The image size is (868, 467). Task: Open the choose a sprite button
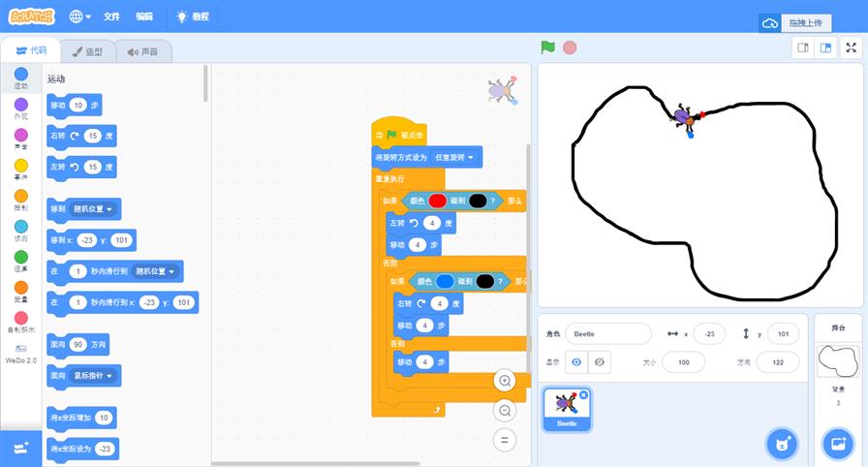[x=781, y=444]
